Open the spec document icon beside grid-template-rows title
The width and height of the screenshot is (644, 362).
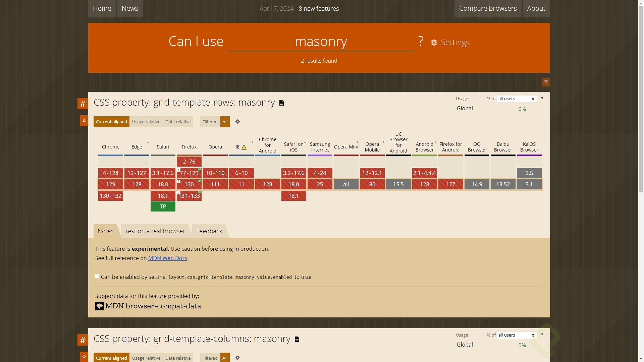(282, 103)
